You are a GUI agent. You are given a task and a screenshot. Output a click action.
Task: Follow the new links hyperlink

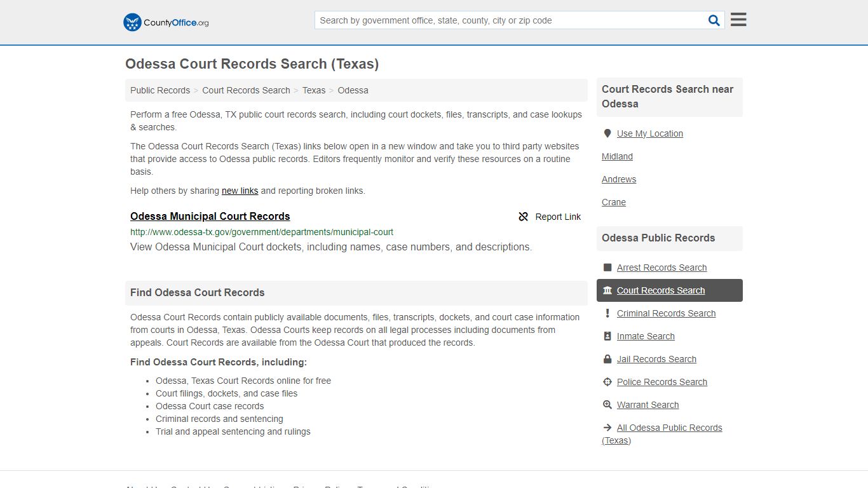pos(240,191)
